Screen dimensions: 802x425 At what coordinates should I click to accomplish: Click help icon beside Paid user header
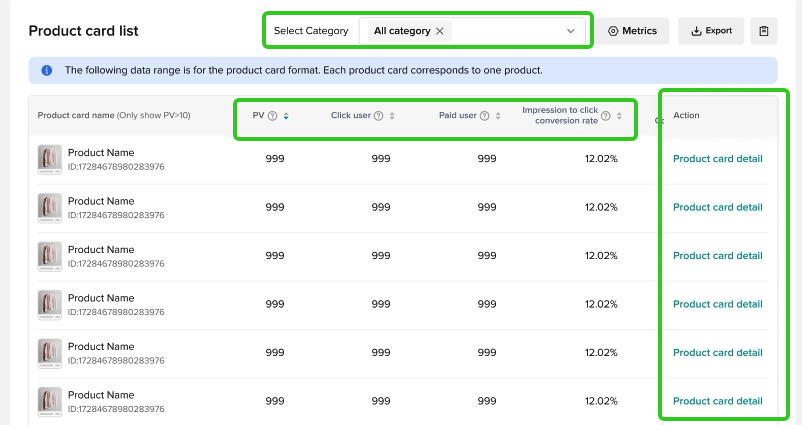[484, 116]
